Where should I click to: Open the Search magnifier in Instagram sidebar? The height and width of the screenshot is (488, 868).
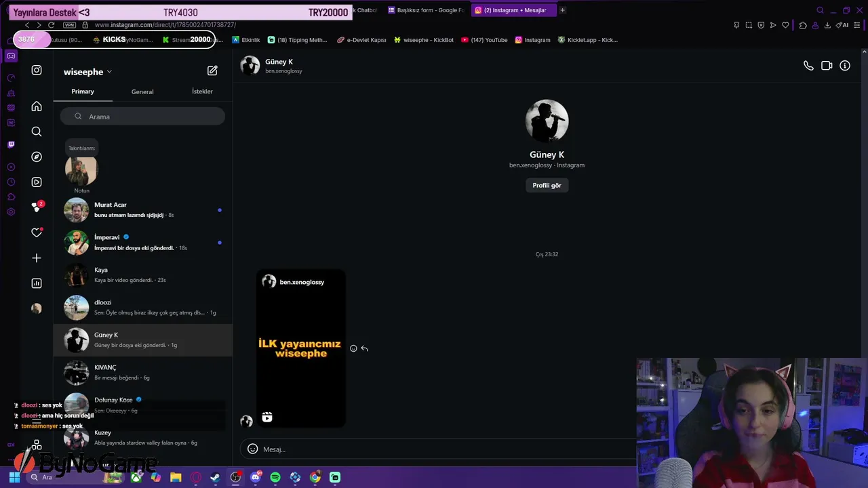point(37,131)
